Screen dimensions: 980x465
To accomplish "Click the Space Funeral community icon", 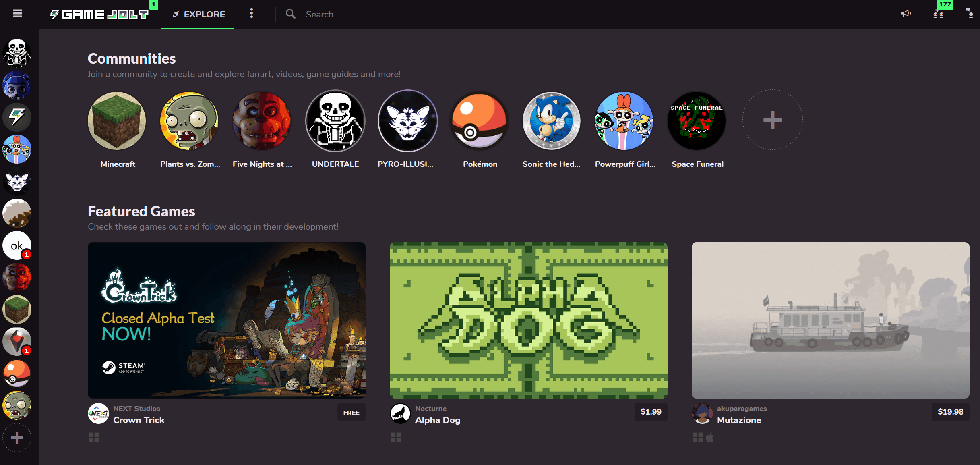I will 697,120.
